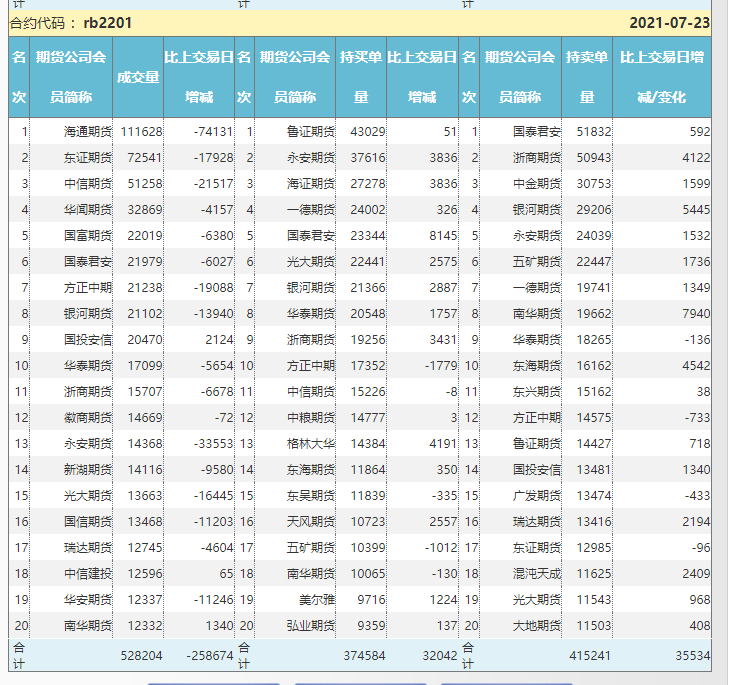
Task: Select 中金期货 cell
Action: click(537, 184)
